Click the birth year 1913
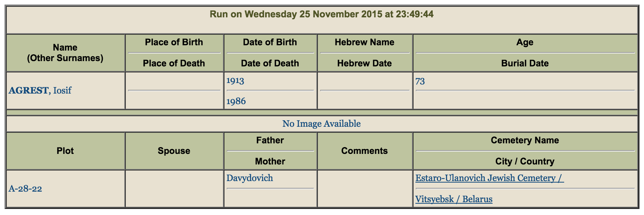The height and width of the screenshot is (215, 644). (235, 81)
